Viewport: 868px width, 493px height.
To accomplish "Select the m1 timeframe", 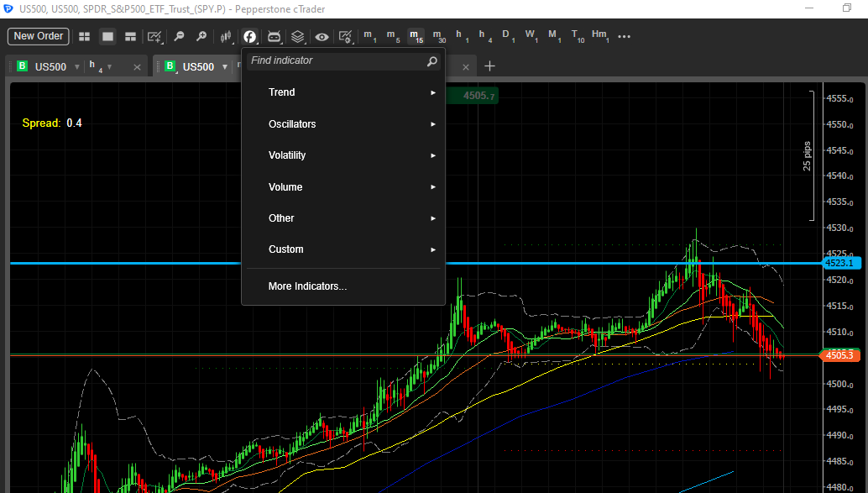I will [x=370, y=36].
